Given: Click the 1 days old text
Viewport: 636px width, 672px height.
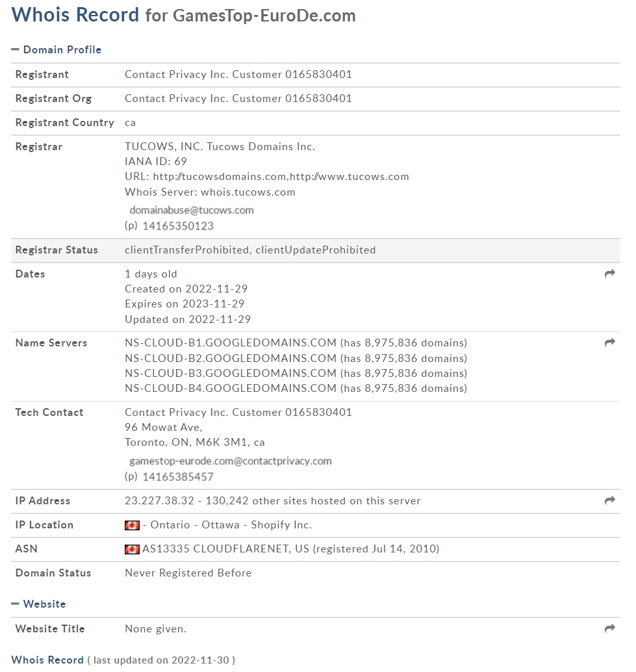Looking at the screenshot, I should pyautogui.click(x=151, y=274).
